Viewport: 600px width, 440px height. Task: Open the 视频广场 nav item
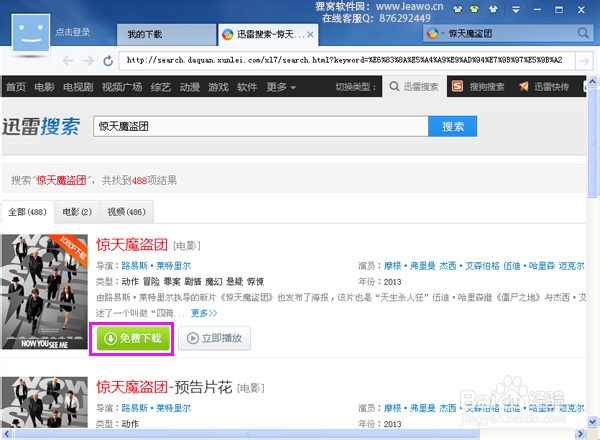[x=122, y=87]
